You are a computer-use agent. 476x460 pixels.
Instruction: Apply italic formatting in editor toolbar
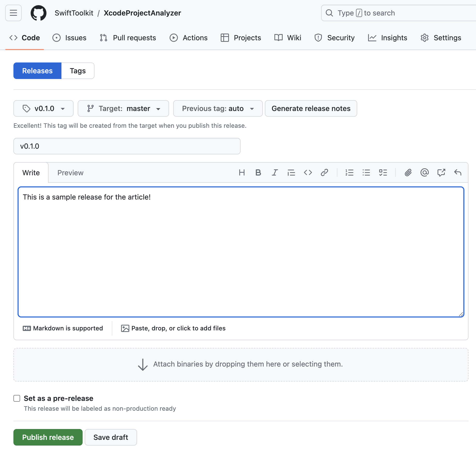[275, 172]
